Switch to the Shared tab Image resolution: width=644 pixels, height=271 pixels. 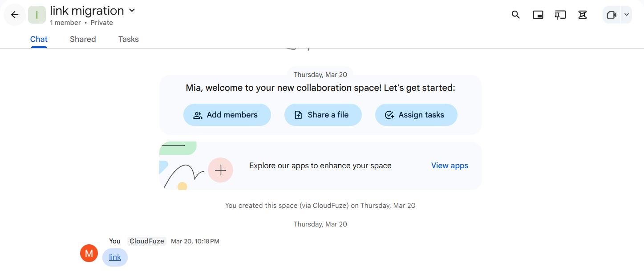[x=83, y=39]
